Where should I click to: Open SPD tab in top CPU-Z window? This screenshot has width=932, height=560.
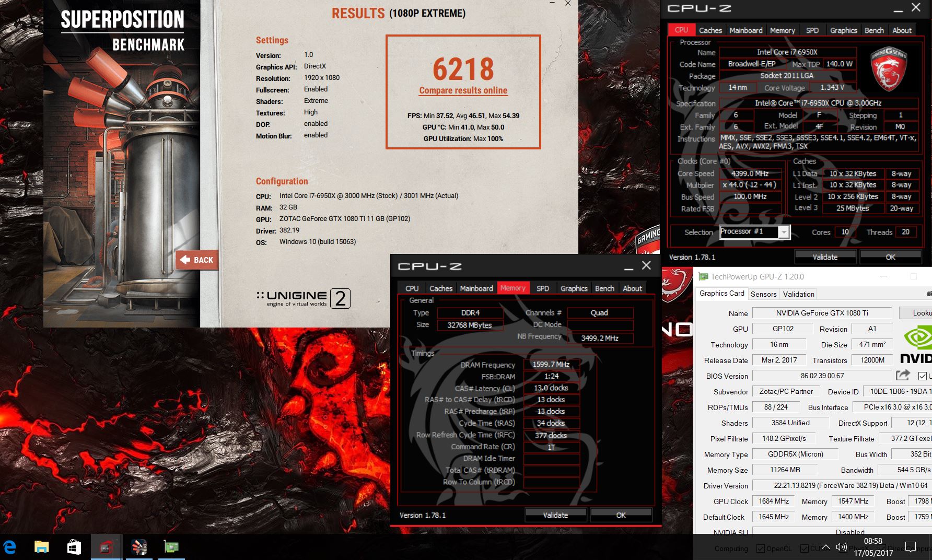[x=812, y=30]
